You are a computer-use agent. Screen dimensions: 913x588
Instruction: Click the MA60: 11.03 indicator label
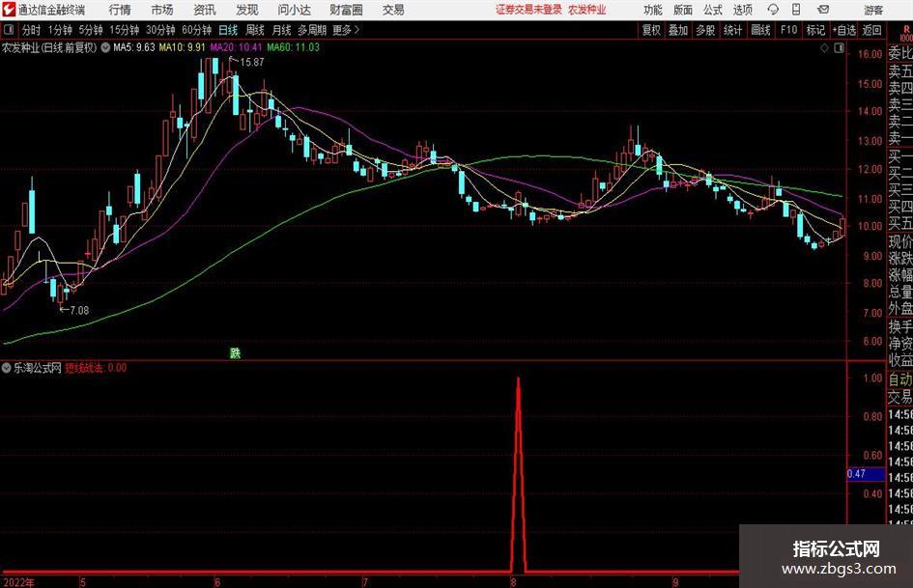click(x=294, y=47)
